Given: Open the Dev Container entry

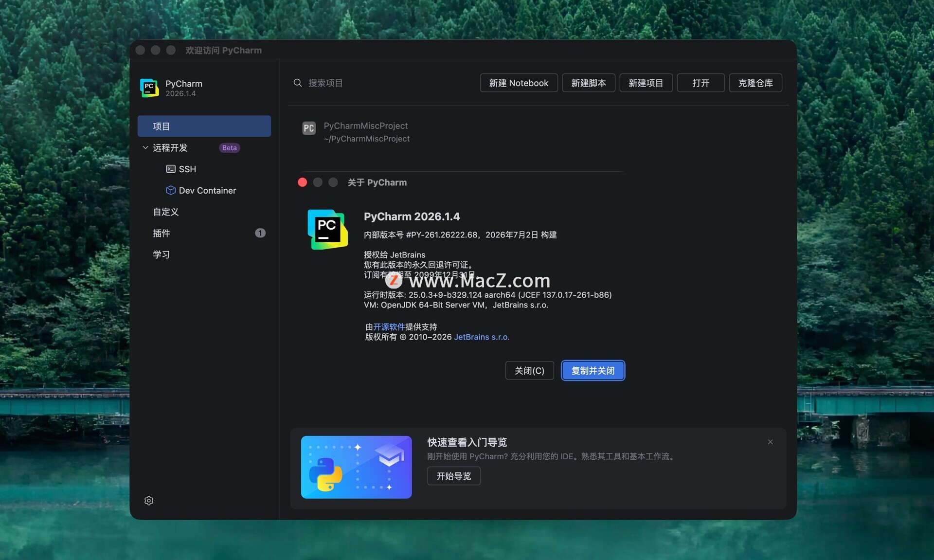Looking at the screenshot, I should (x=207, y=190).
